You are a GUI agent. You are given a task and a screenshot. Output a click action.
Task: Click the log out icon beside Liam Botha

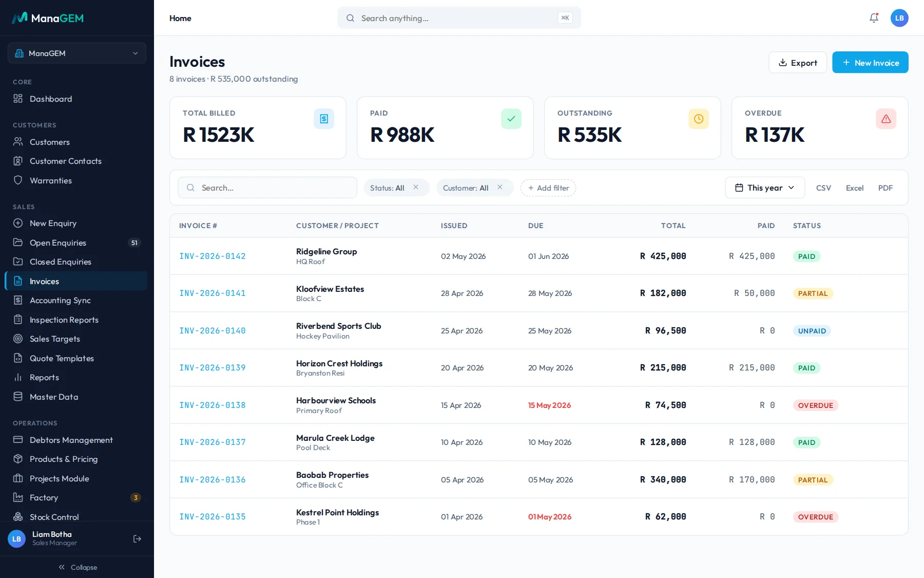137,538
